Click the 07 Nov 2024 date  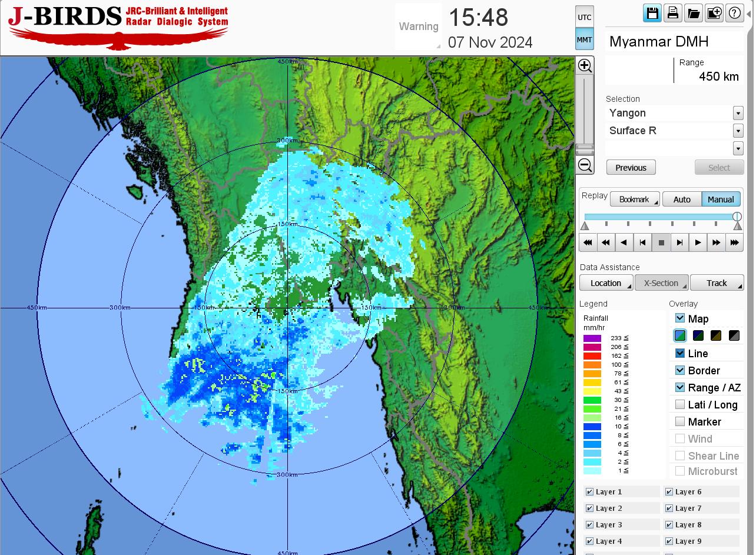click(490, 42)
